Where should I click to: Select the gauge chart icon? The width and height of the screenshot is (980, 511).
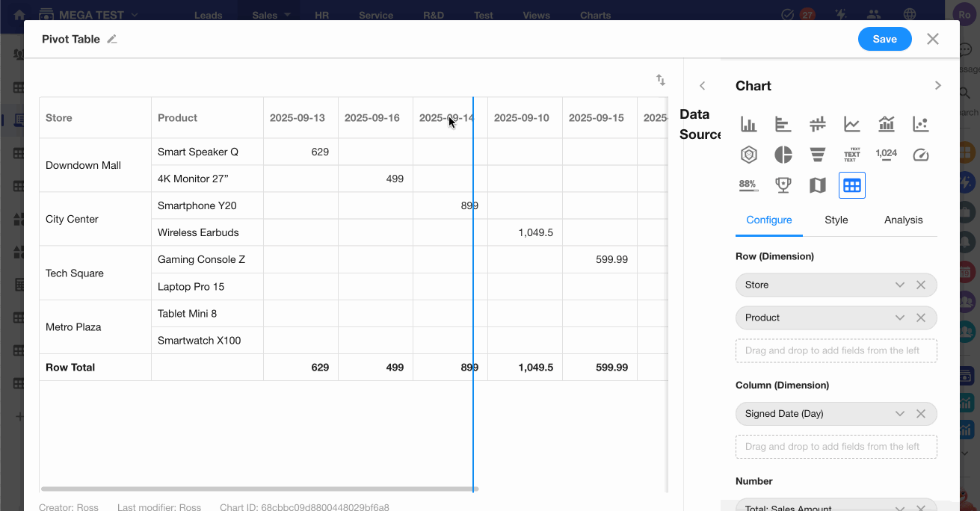[x=920, y=155]
